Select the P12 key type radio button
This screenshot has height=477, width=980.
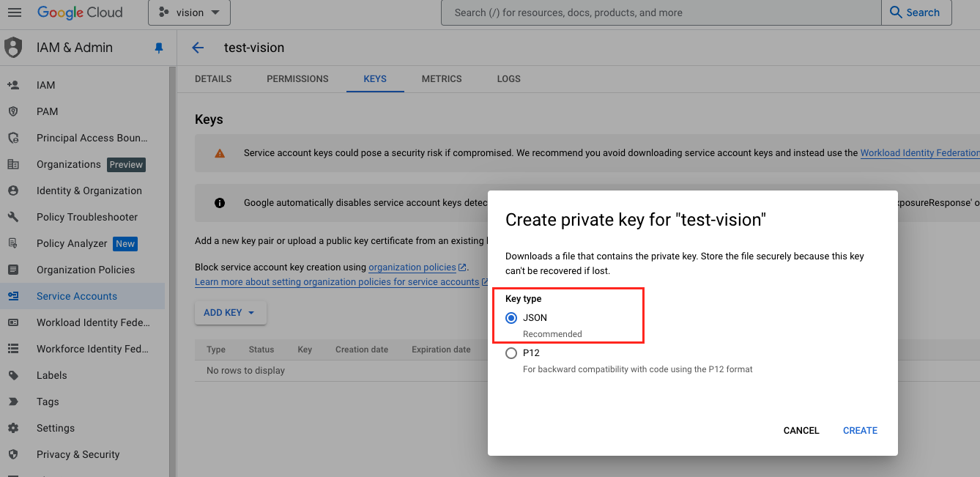click(x=511, y=353)
